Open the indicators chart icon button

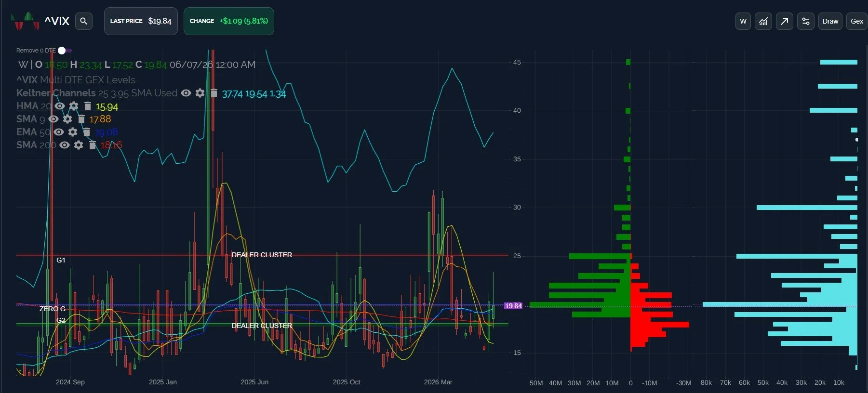pos(763,21)
